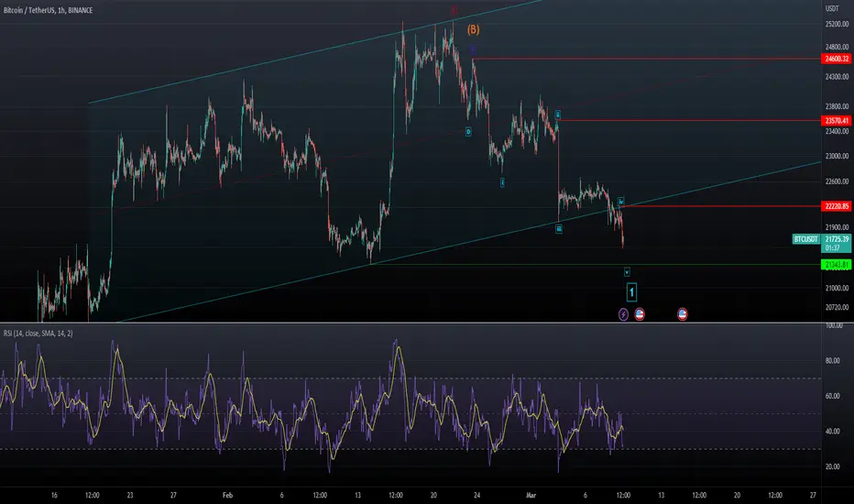The height and width of the screenshot is (504, 854).
Task: Click the red 23570.41 price label
Action: [x=836, y=120]
